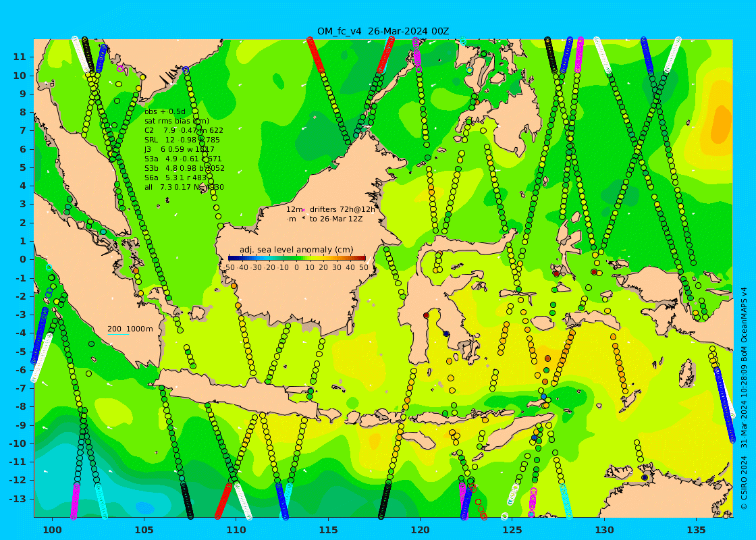Screen dimensions: 756x540
Task: Click latitude axis label 9
Action: point(22,94)
